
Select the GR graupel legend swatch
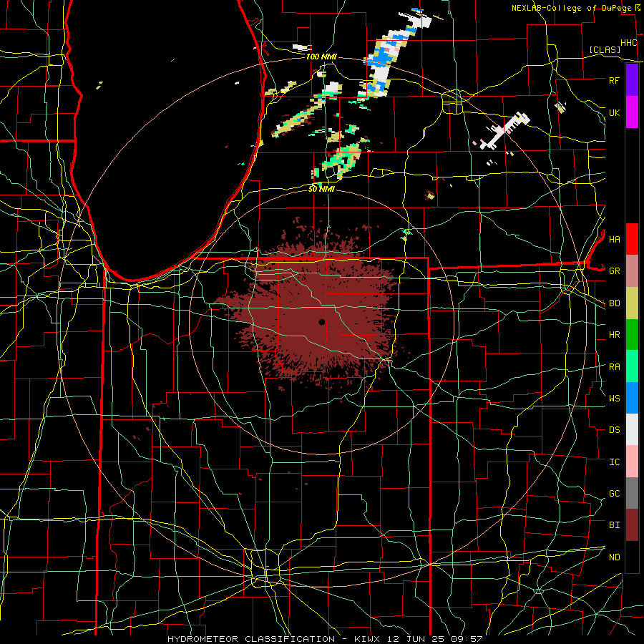click(632, 270)
